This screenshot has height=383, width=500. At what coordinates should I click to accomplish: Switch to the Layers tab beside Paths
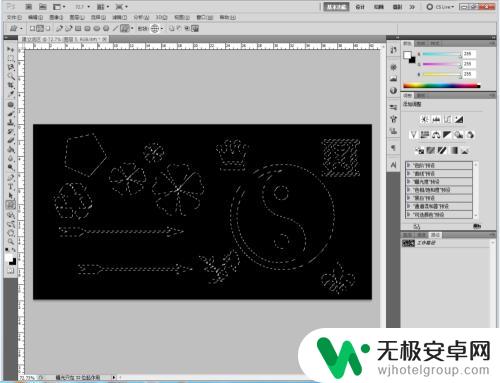coord(408,235)
